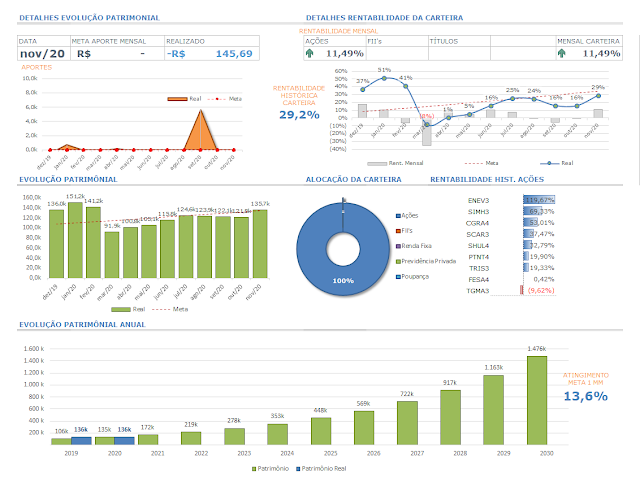
Task: Click the blue Patrimônio Real bar for 2019
Action: (x=81, y=441)
